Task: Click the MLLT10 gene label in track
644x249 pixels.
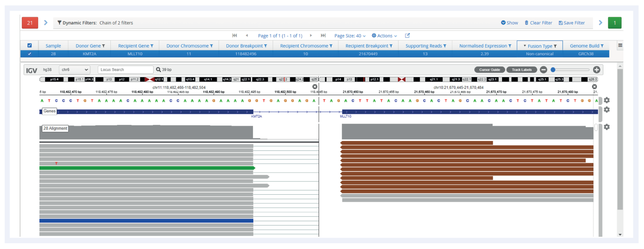Action: [x=345, y=116]
